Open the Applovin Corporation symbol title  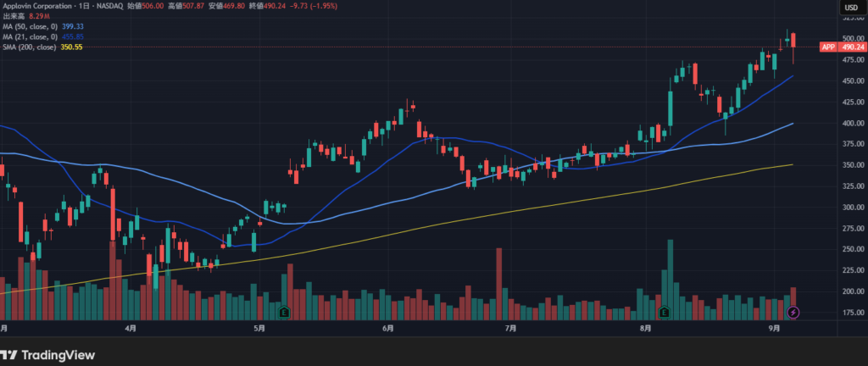(x=37, y=6)
